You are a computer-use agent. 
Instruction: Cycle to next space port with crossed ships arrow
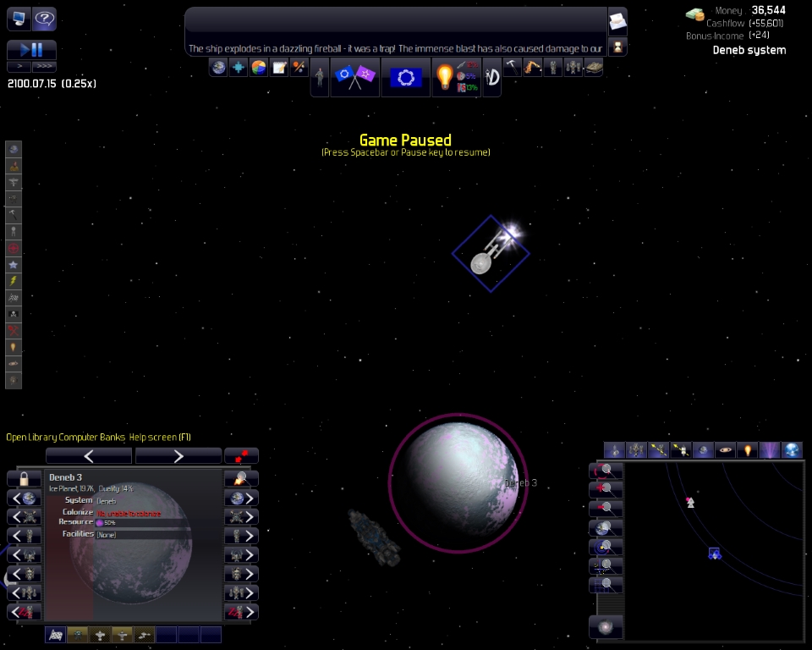pyautogui.click(x=241, y=517)
